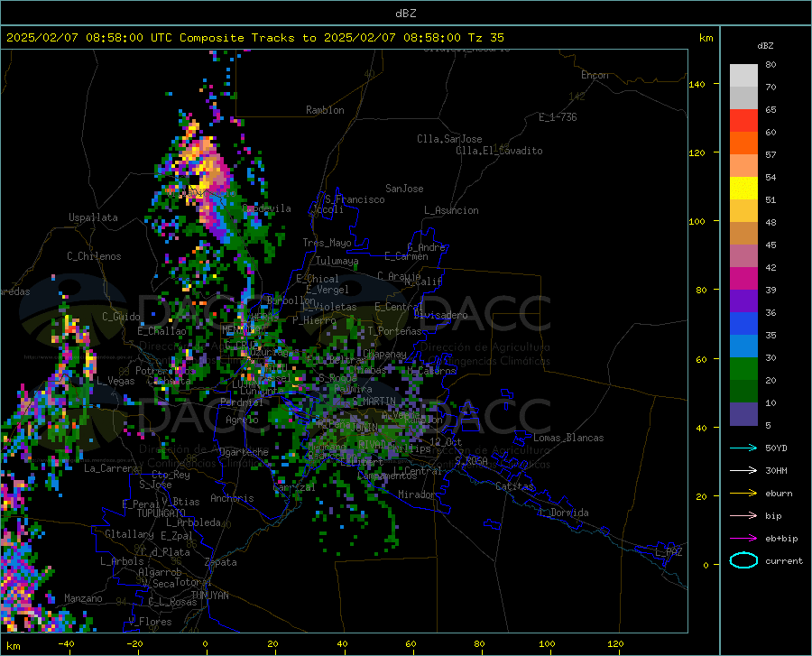Click the 'Tulumaya' map label
Image resolution: width=812 pixels, height=656 pixels.
pos(337,261)
